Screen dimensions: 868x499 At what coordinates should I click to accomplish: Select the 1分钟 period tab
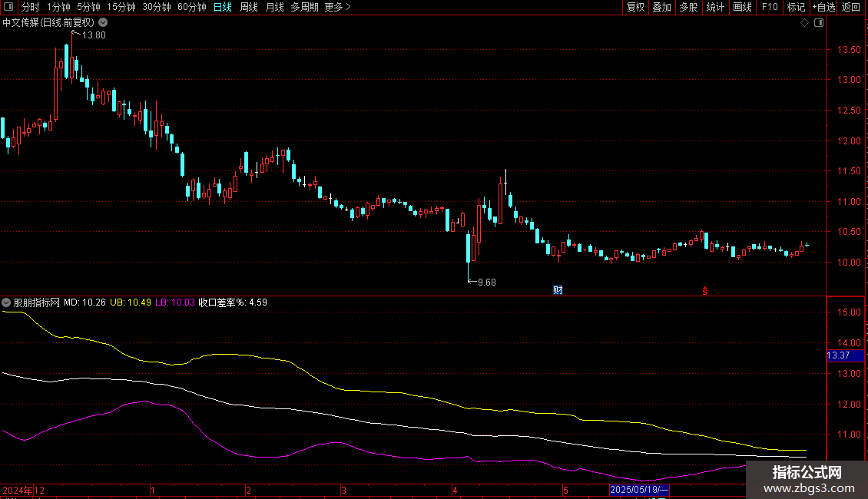coord(58,7)
